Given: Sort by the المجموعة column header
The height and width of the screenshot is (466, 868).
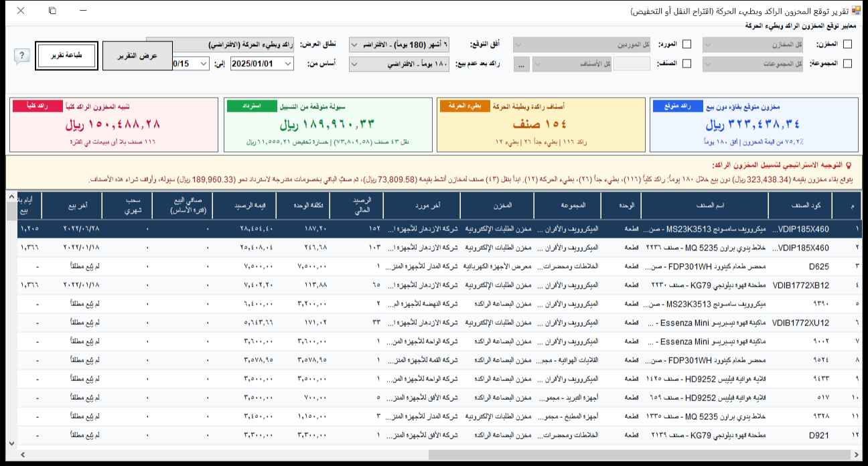Looking at the screenshot, I should coord(568,205).
